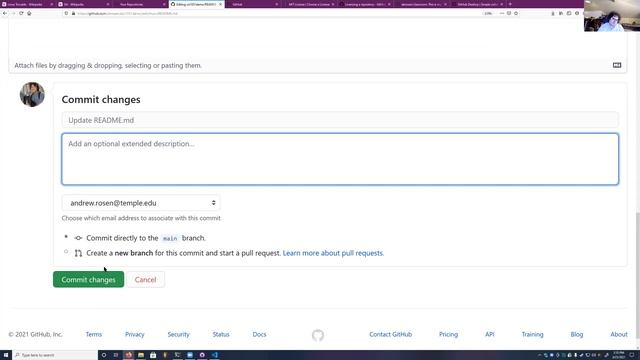Open the Blog footer link

577,334
